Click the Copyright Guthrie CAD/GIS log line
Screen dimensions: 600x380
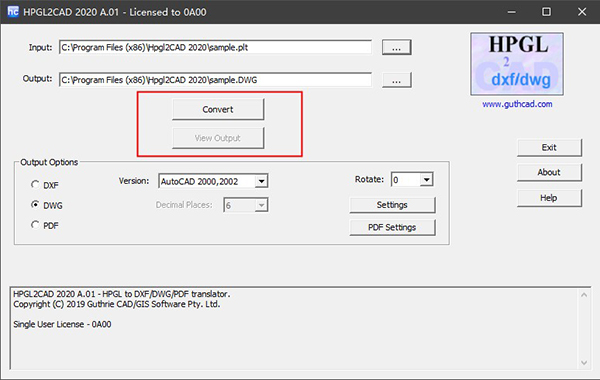tap(117, 304)
